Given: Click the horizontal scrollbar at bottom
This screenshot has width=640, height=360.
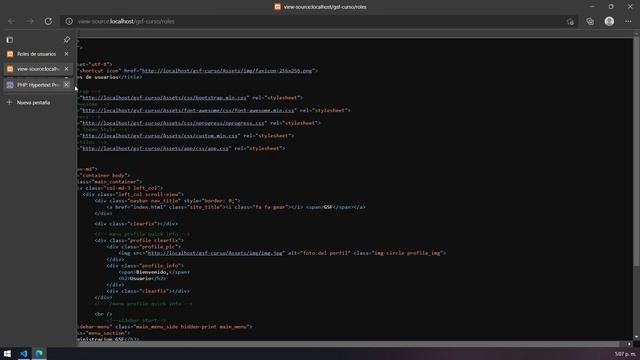Looking at the screenshot, I should pos(349,344).
